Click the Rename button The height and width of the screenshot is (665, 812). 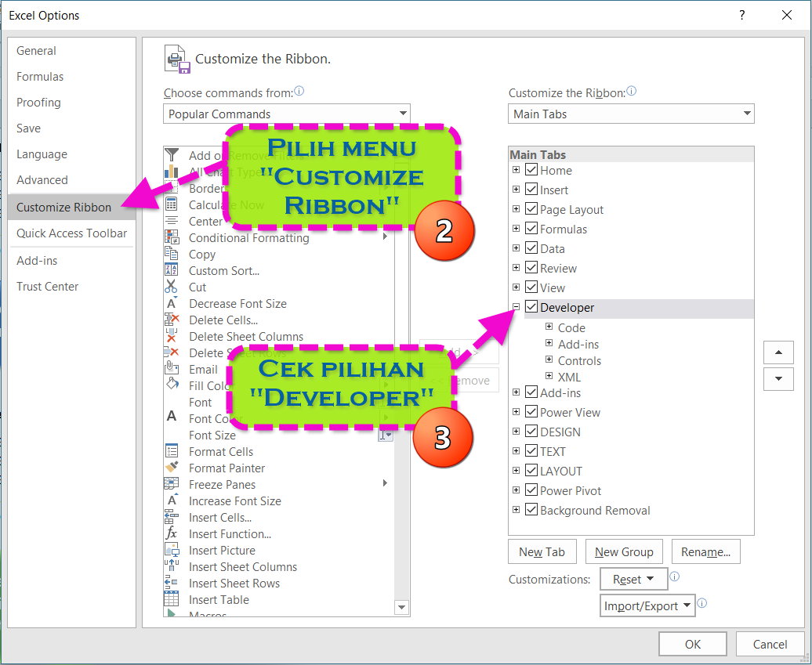[706, 551]
